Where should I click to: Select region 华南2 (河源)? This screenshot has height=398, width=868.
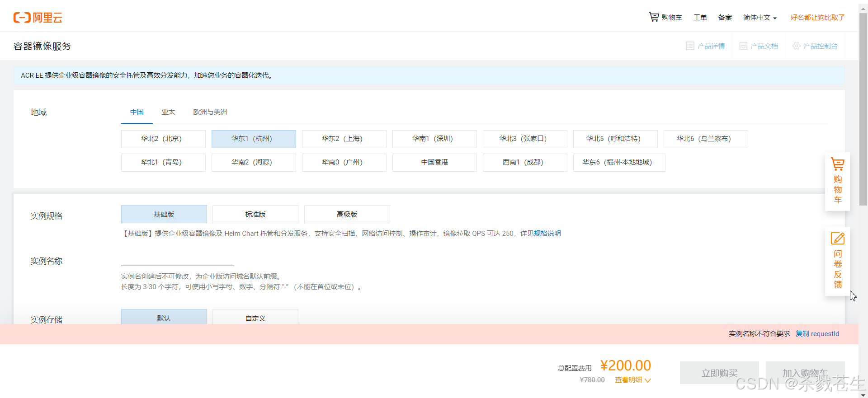coord(254,163)
